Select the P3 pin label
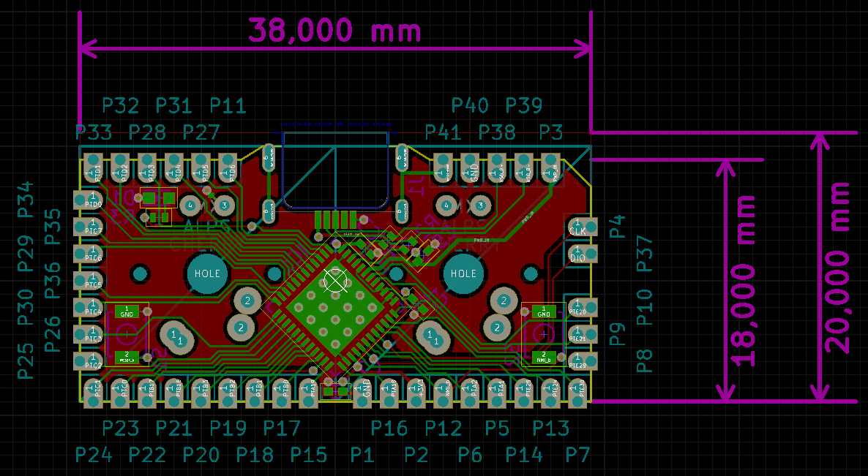The height and width of the screenshot is (476, 868). 551,133
